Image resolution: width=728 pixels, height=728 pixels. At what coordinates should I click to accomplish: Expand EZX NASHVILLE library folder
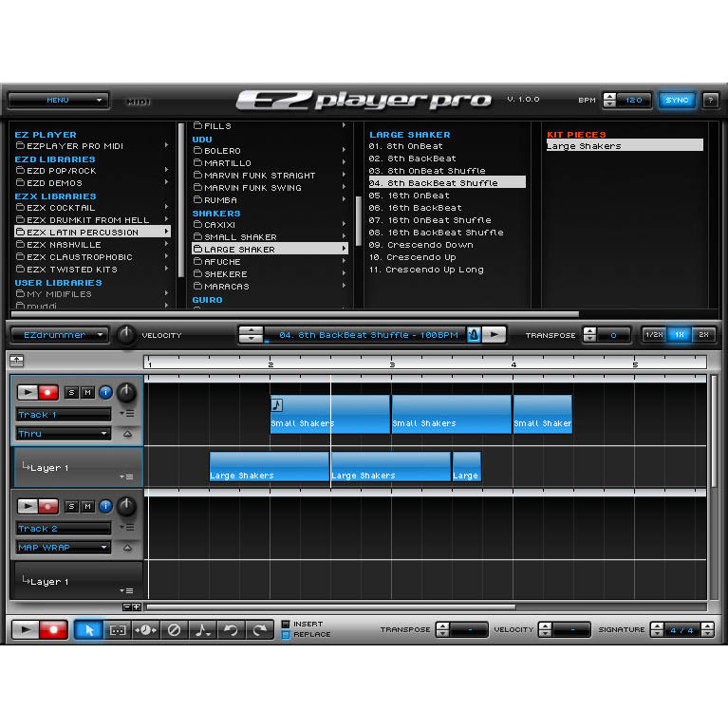coord(92,244)
